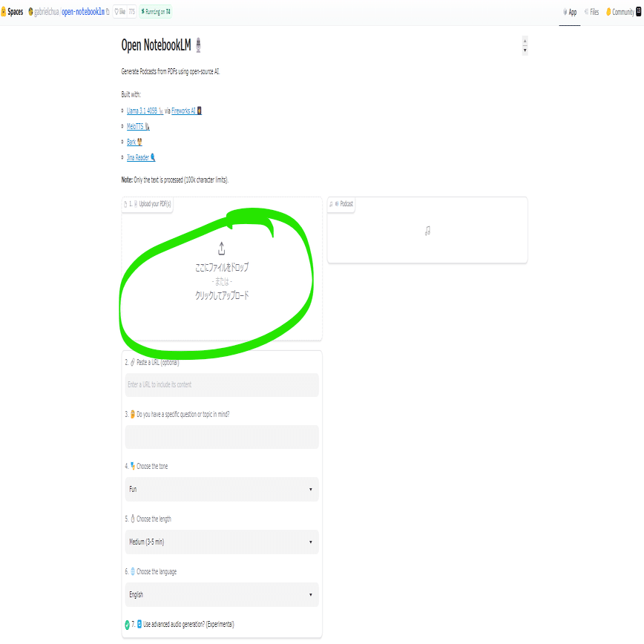
Task: Open gabrielchua's profile link
Action: [47, 12]
